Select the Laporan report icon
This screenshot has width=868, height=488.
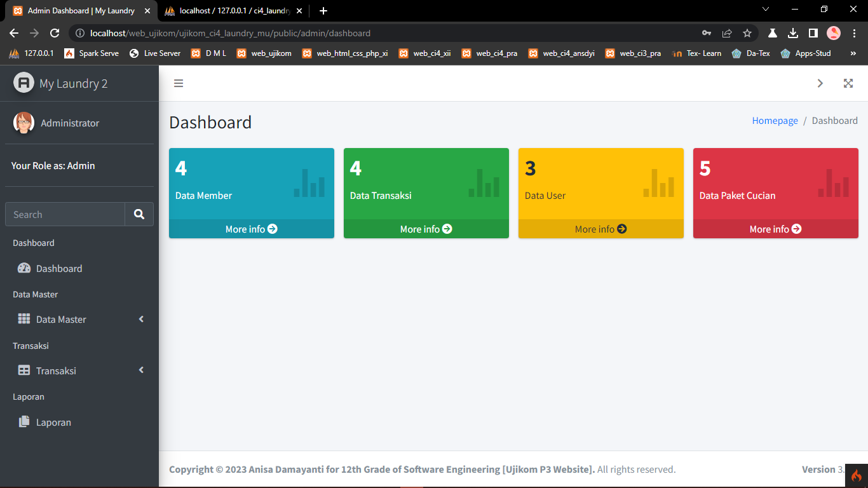click(24, 422)
